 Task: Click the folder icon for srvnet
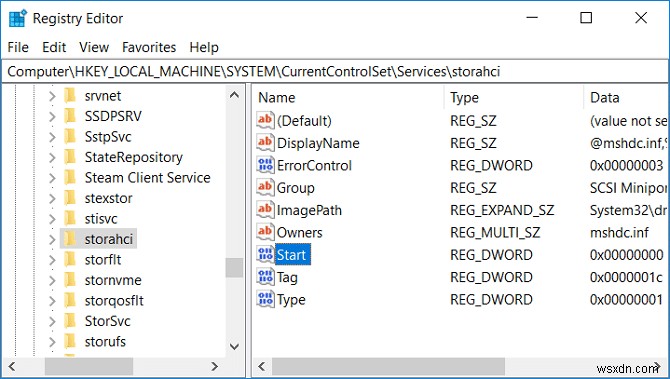click(x=70, y=95)
